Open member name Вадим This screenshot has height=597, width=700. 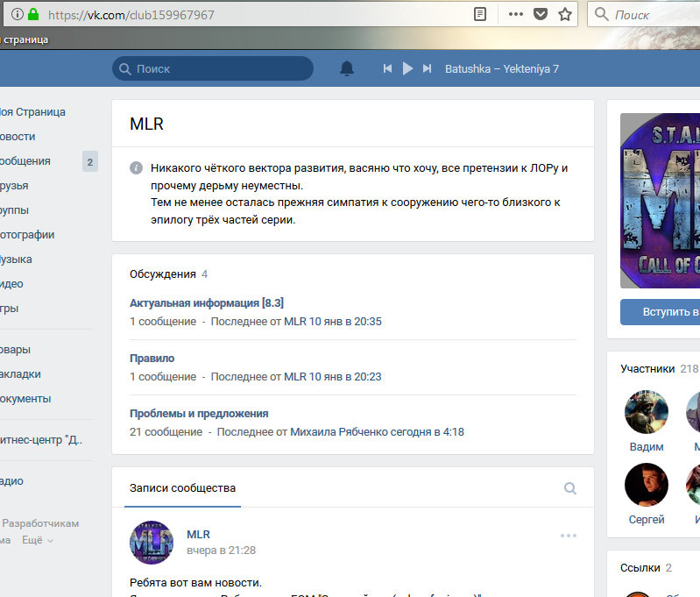(647, 447)
